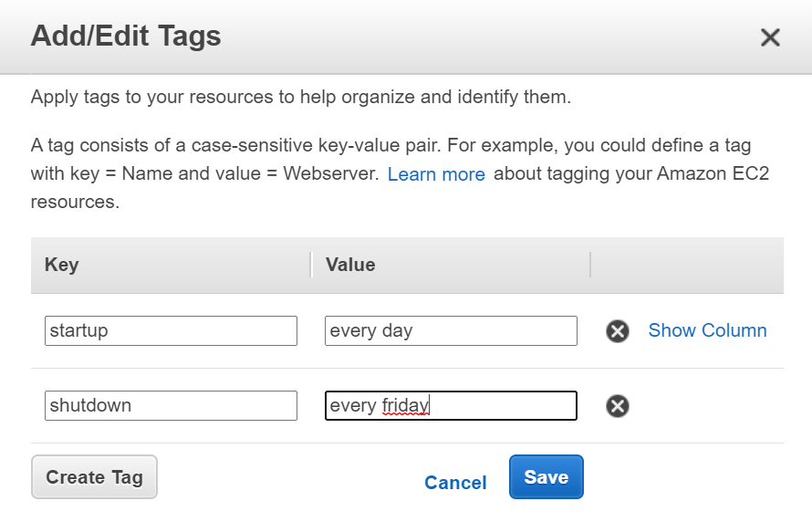The image size is (812, 522).
Task: Close the Add/Edit Tags dialog
Action: tap(770, 37)
